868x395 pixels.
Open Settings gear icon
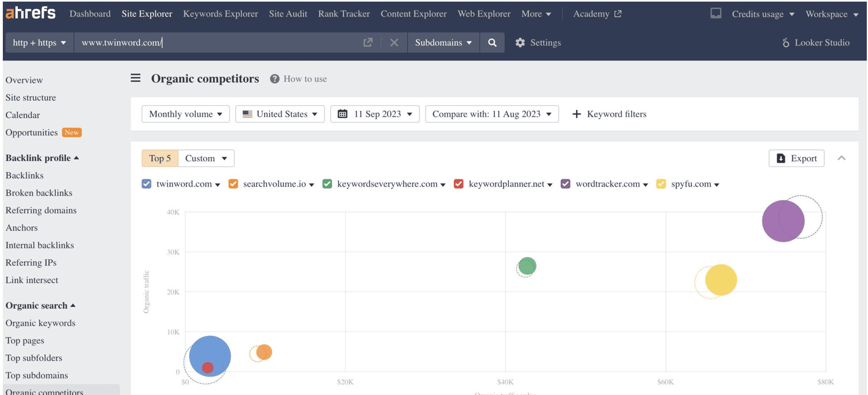point(520,42)
